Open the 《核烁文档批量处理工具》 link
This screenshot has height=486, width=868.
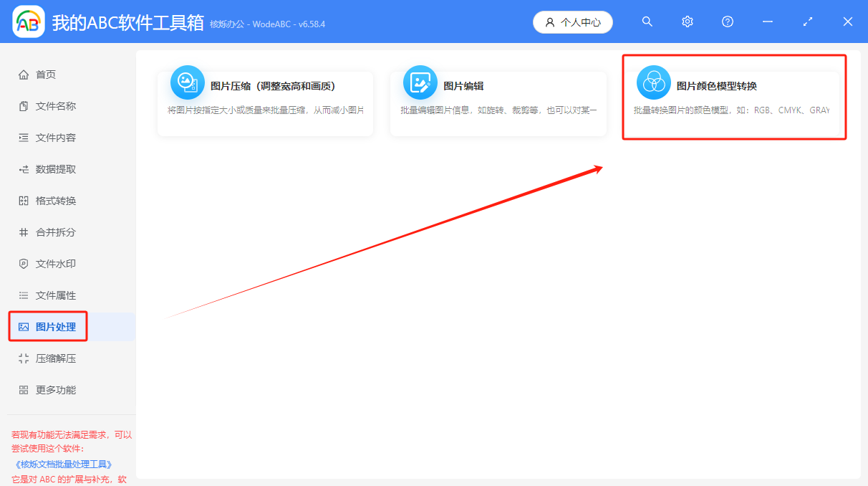(x=63, y=464)
